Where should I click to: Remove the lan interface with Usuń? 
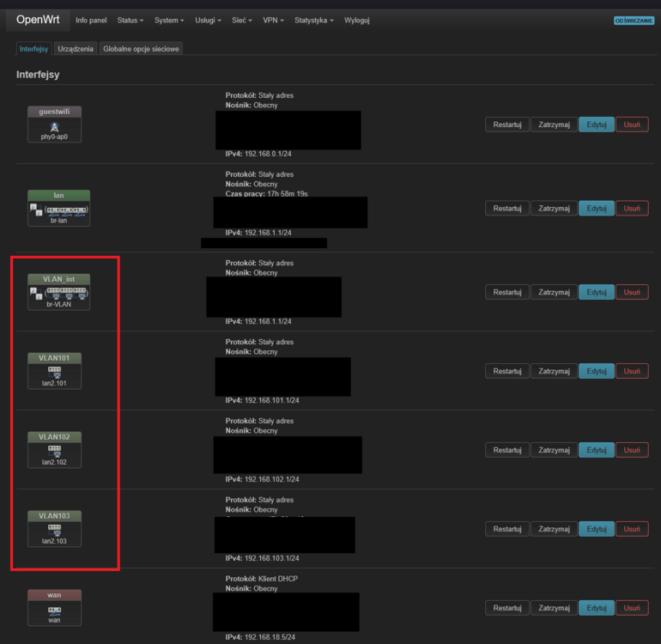tap(632, 209)
